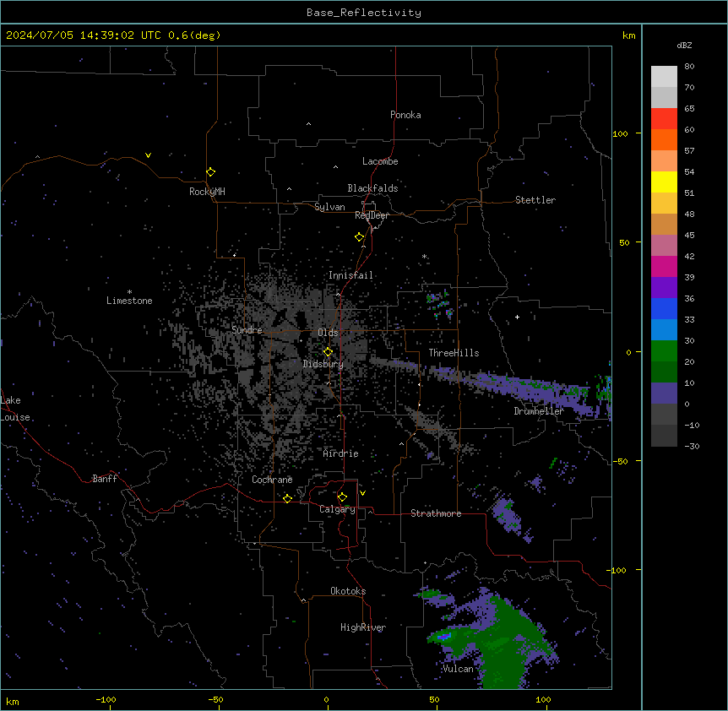728x711 pixels.
Task: Click the asterisk marker east of Innisfail
Action: coord(424,257)
